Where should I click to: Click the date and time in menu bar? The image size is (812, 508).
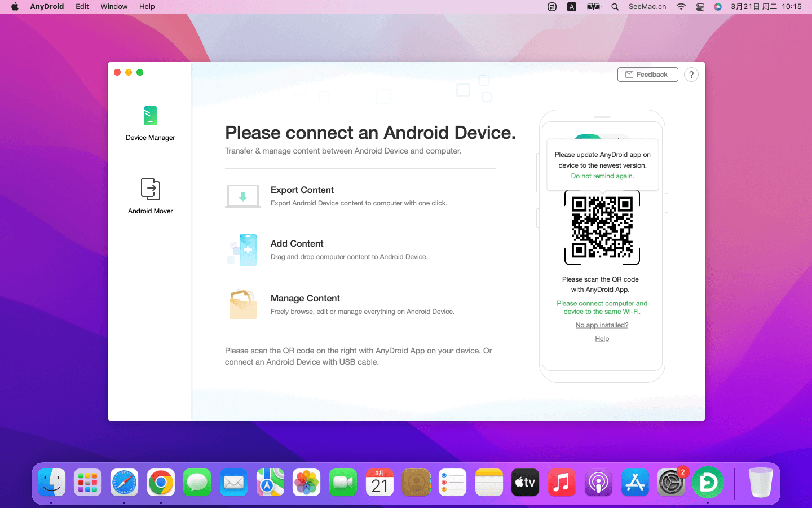click(766, 7)
